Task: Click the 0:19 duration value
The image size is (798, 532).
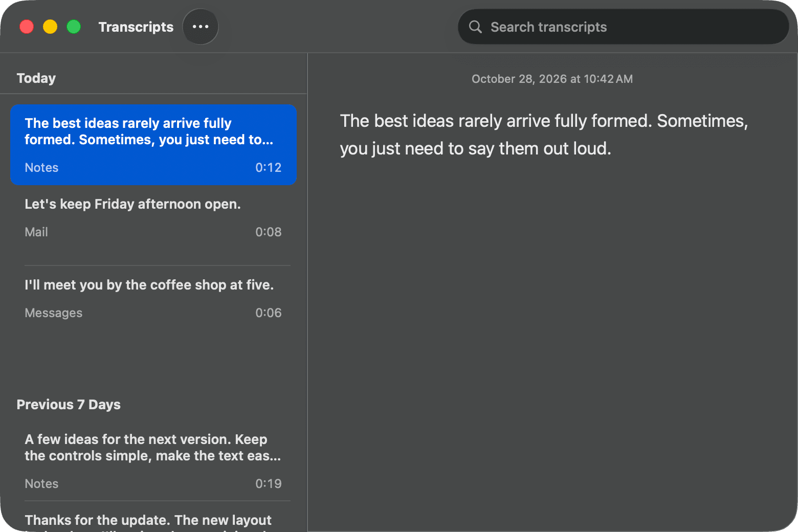Action: (x=268, y=484)
